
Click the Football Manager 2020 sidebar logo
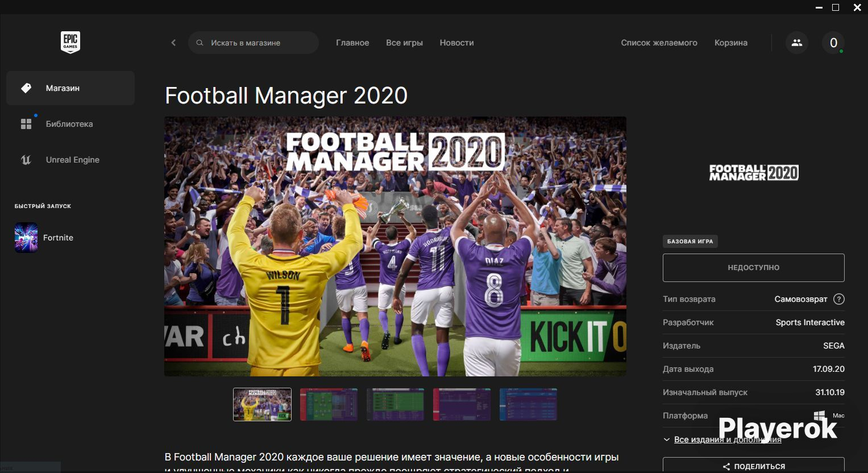coord(754,172)
